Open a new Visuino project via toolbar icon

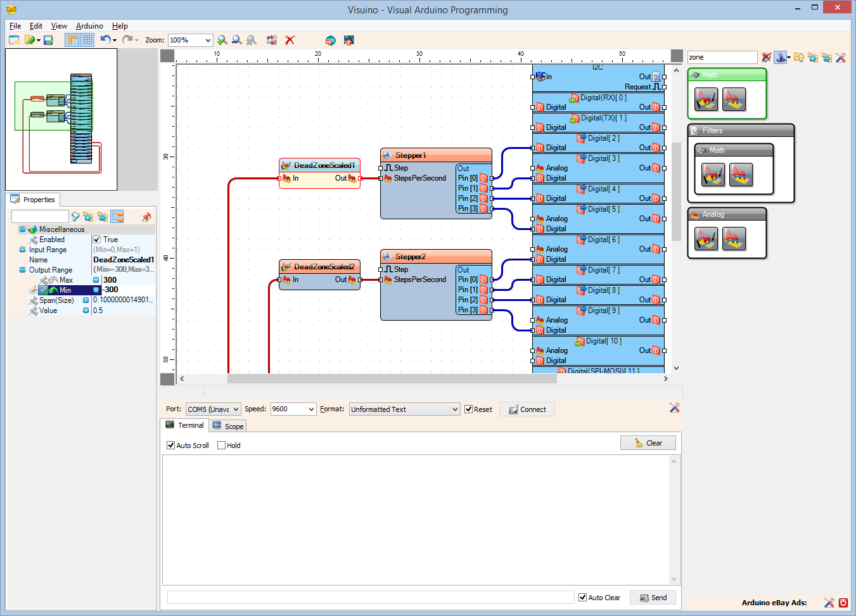[14, 39]
